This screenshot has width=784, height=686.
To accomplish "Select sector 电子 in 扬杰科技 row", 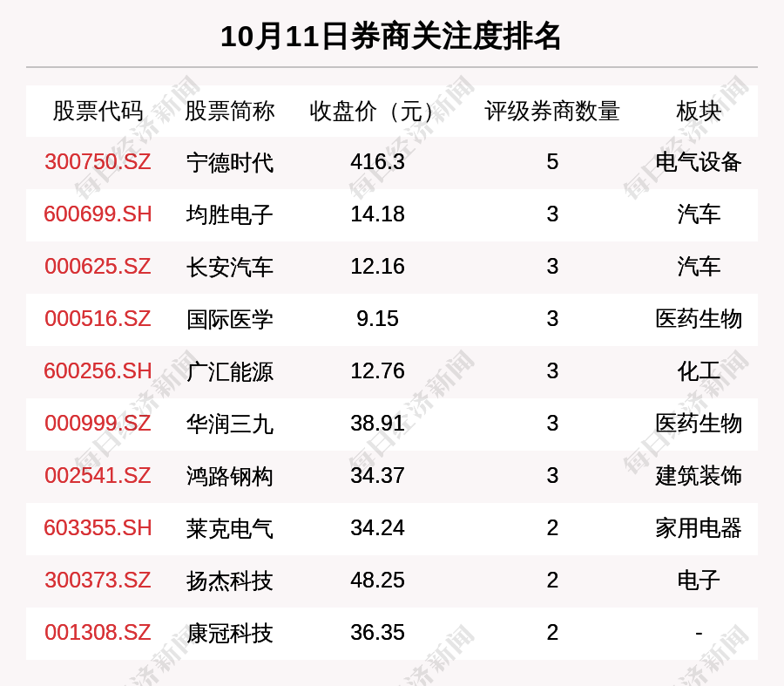I will 699,581.
